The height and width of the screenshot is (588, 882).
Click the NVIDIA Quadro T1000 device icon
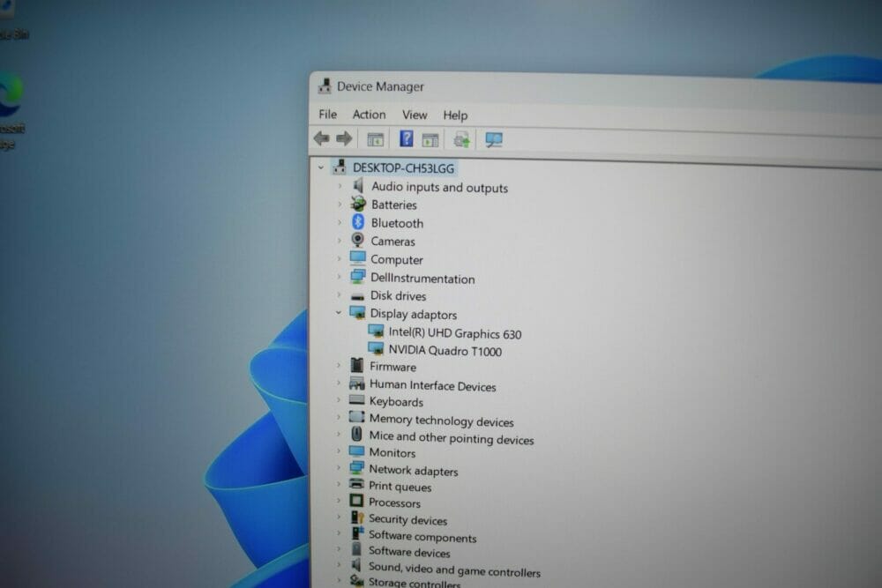point(376,348)
